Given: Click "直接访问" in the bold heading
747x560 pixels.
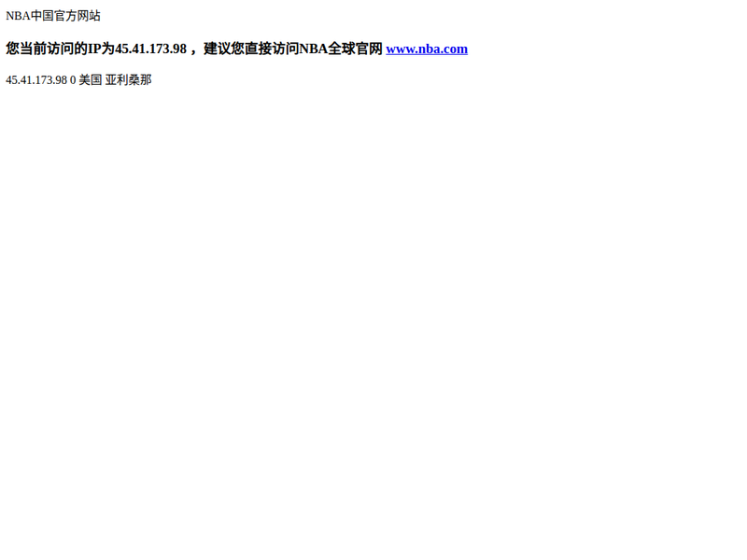Looking at the screenshot, I should pyautogui.click(x=272, y=49).
